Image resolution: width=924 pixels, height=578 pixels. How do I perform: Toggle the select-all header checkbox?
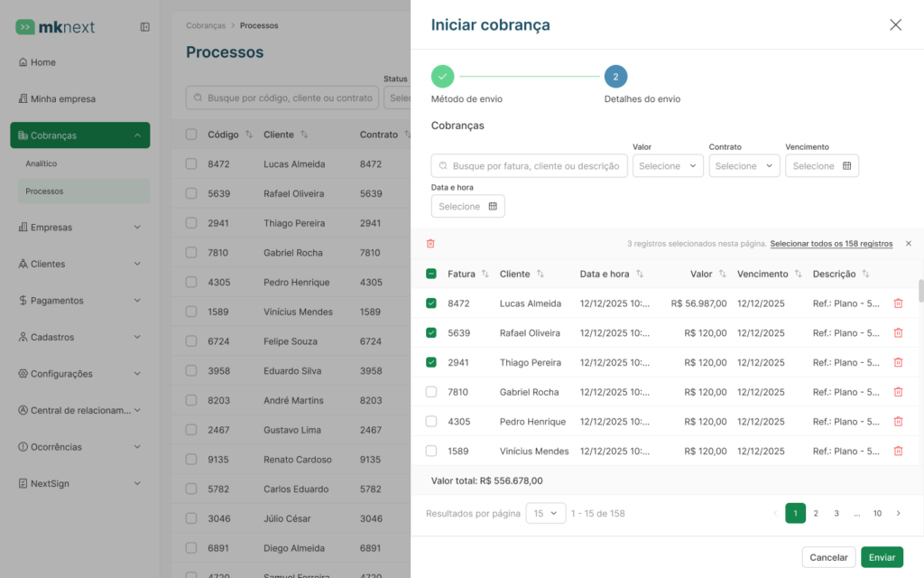(431, 274)
